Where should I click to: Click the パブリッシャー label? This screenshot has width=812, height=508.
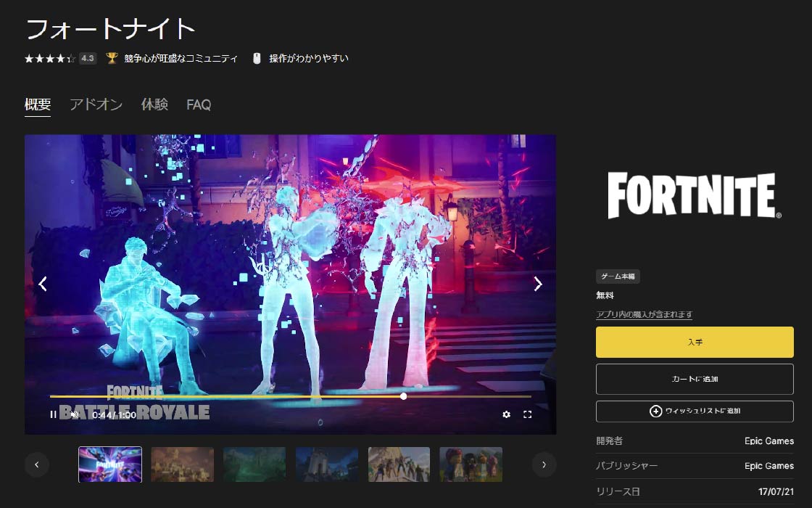coord(627,466)
